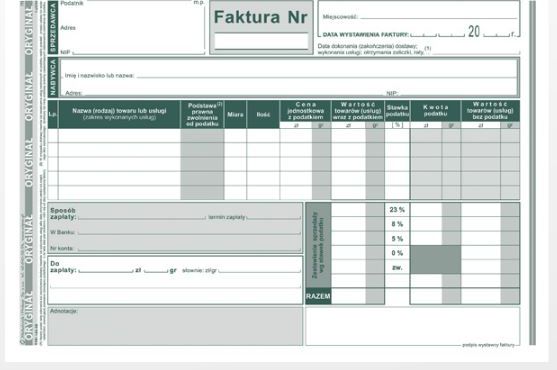Click the podpis wystawcy faktury signature area
557x370 pixels.
pyautogui.click(x=412, y=326)
